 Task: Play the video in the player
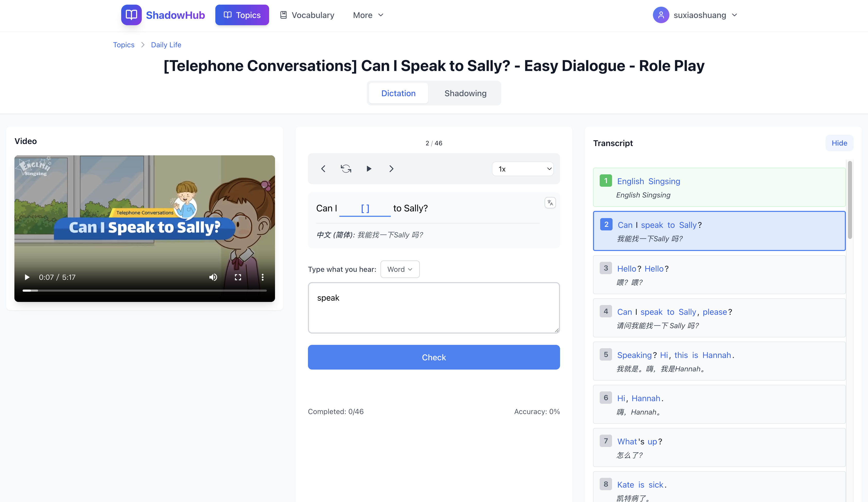[x=27, y=277]
